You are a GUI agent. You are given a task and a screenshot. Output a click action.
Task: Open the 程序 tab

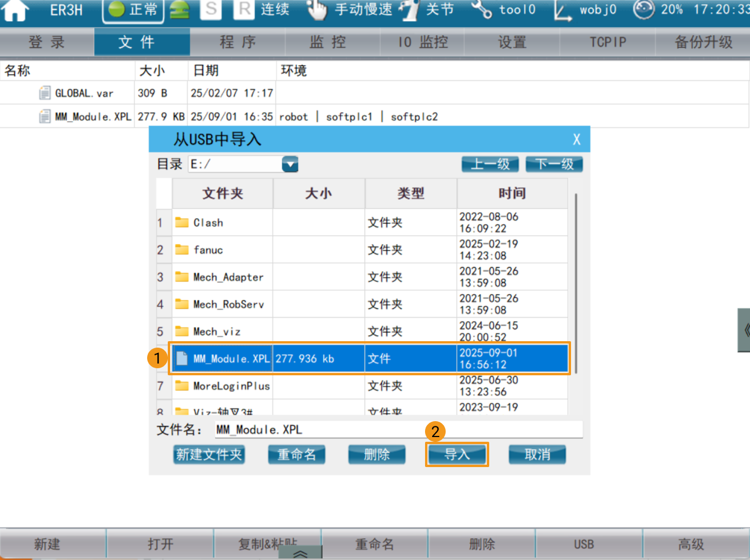[237, 42]
